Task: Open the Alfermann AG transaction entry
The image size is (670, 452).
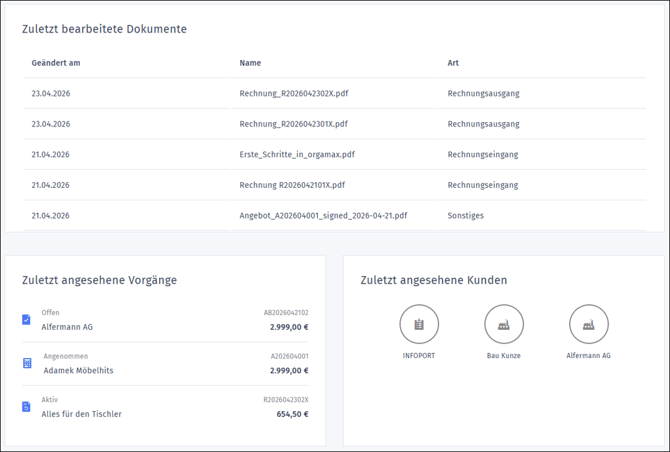Action: (165, 320)
